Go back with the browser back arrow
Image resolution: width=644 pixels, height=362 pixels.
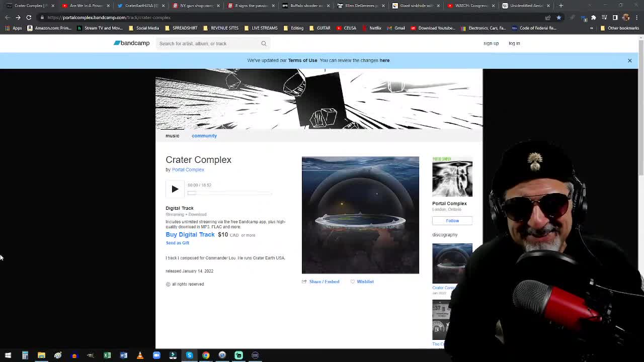[8, 18]
